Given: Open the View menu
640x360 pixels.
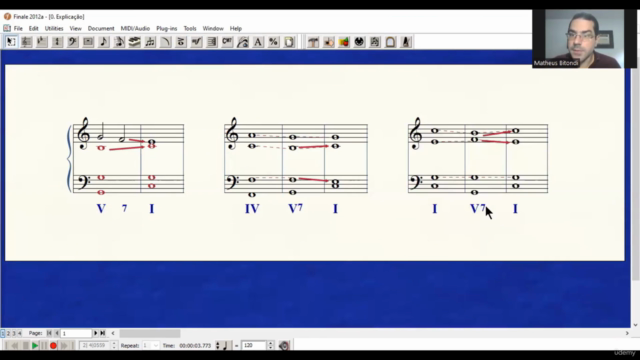Looking at the screenshot, I should click(x=76, y=29).
